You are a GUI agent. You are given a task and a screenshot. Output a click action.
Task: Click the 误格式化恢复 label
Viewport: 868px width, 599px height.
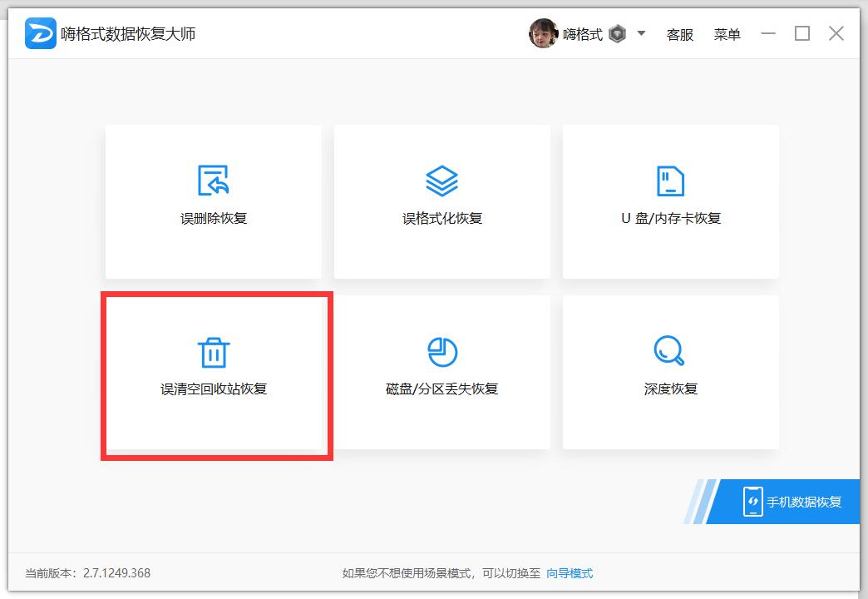[x=442, y=218]
